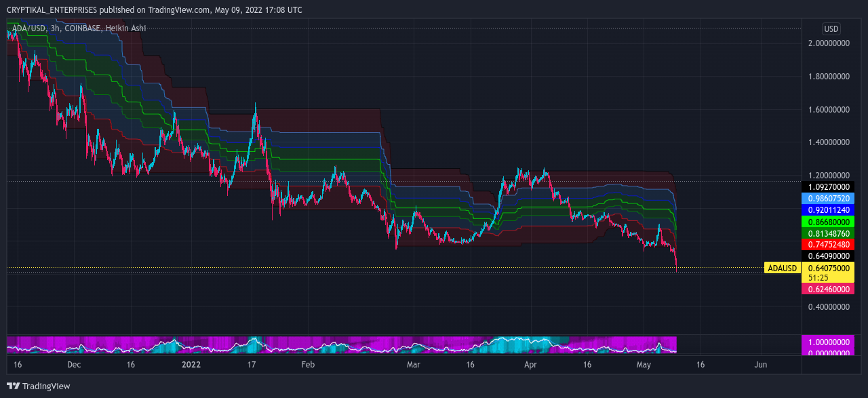The image size is (868, 398).
Task: Click the magenta oscillator indicator pane
Action: coord(342,345)
